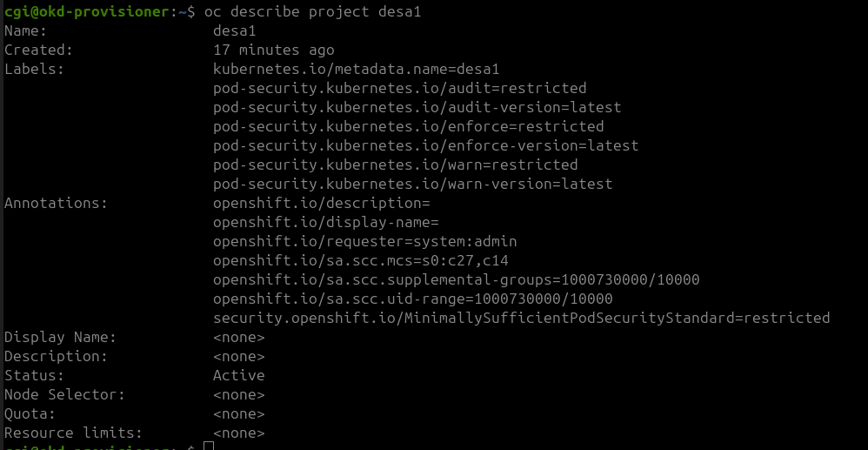Click the enforce-version=latest label line
Image resolution: width=868 pixels, height=450 pixels.
[425, 146]
